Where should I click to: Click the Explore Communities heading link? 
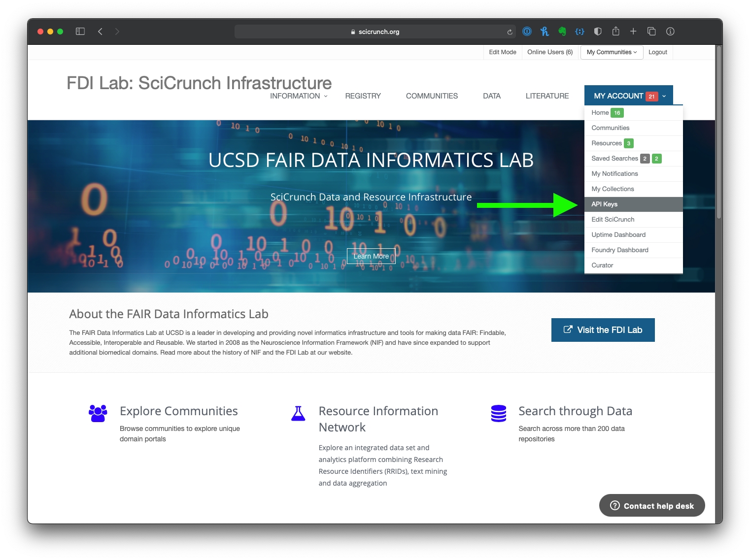[178, 411]
